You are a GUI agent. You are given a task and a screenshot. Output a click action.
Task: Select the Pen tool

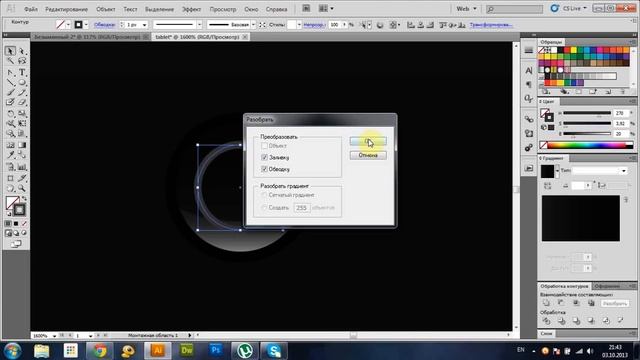[x=10, y=73]
